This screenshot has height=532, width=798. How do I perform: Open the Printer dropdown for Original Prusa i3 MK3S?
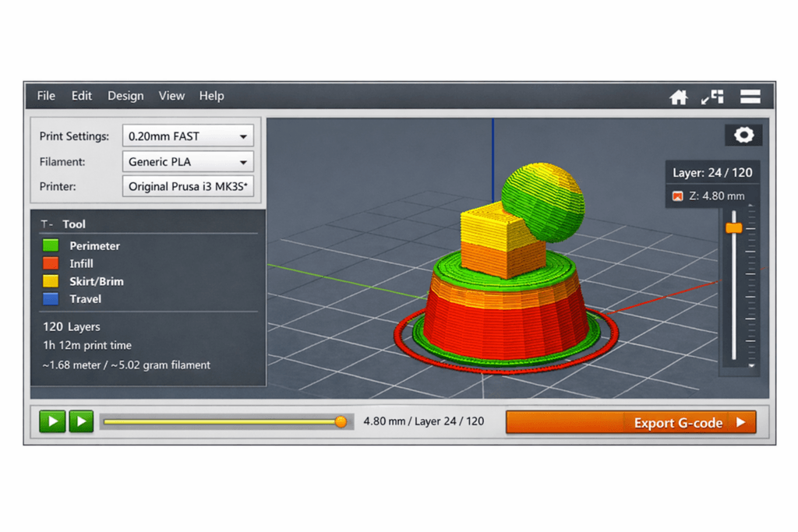(188, 187)
